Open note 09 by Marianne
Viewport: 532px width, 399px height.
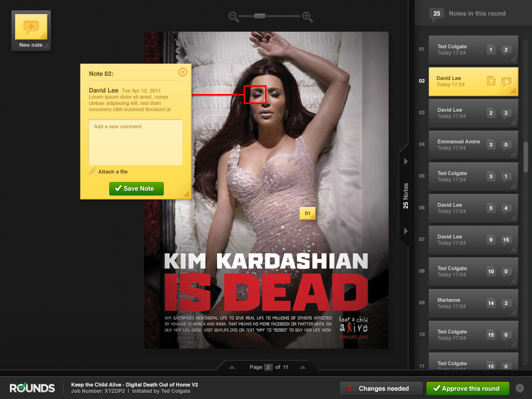473,303
